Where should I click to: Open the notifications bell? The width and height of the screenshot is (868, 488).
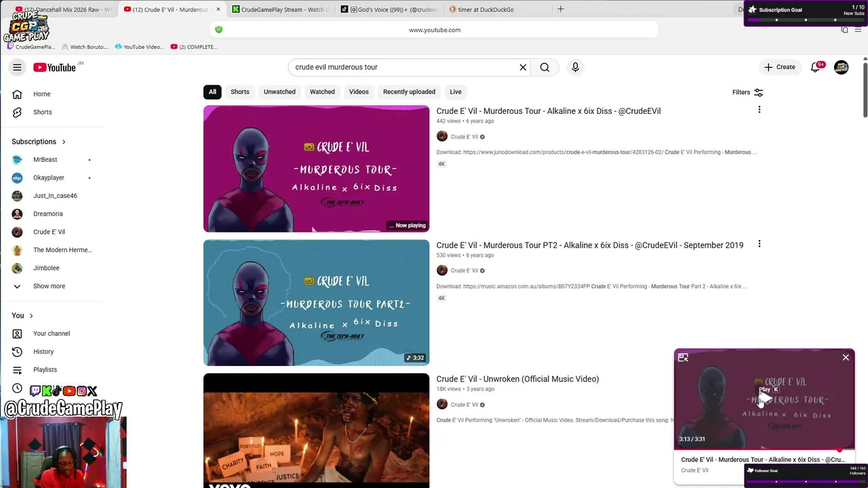[816, 67]
